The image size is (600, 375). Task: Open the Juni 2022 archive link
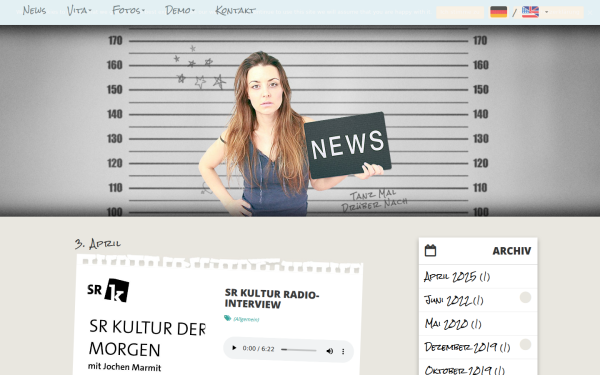point(454,300)
